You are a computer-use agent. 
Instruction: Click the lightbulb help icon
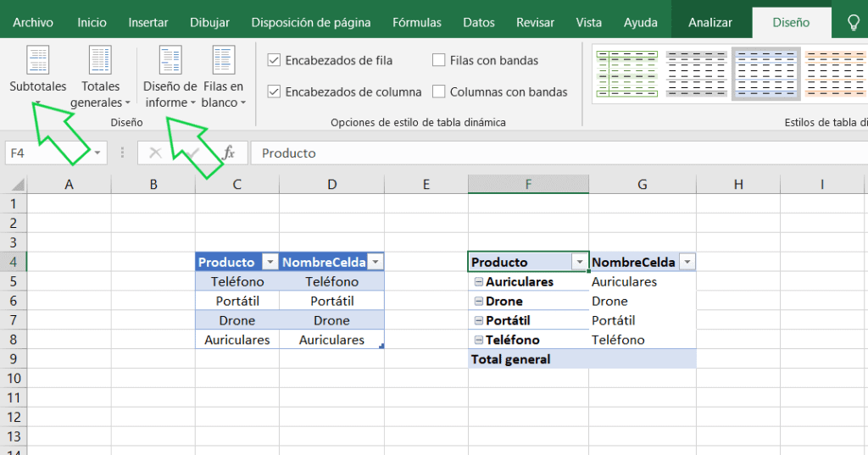pyautogui.click(x=854, y=22)
